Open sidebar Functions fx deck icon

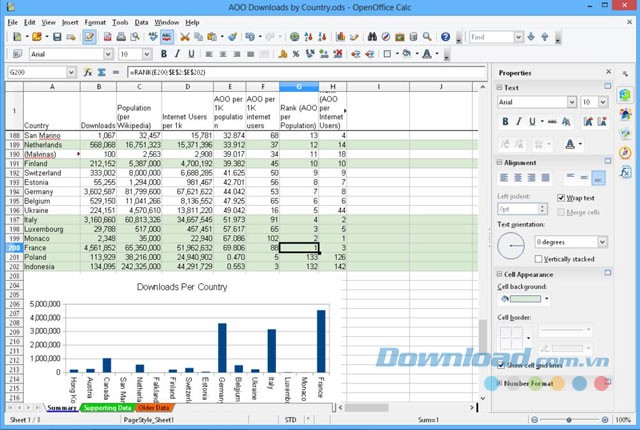[625, 172]
